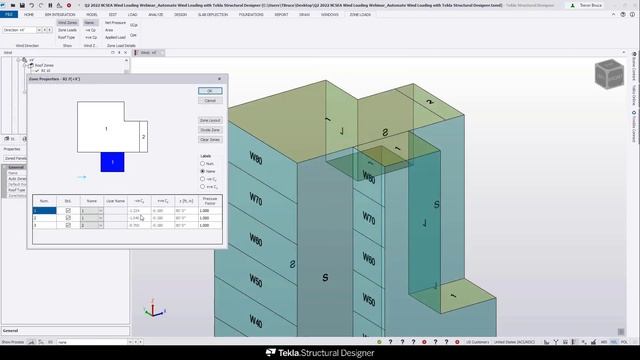Open the Name dropdown in table row 3
640x360 pixels.
tap(100, 225)
